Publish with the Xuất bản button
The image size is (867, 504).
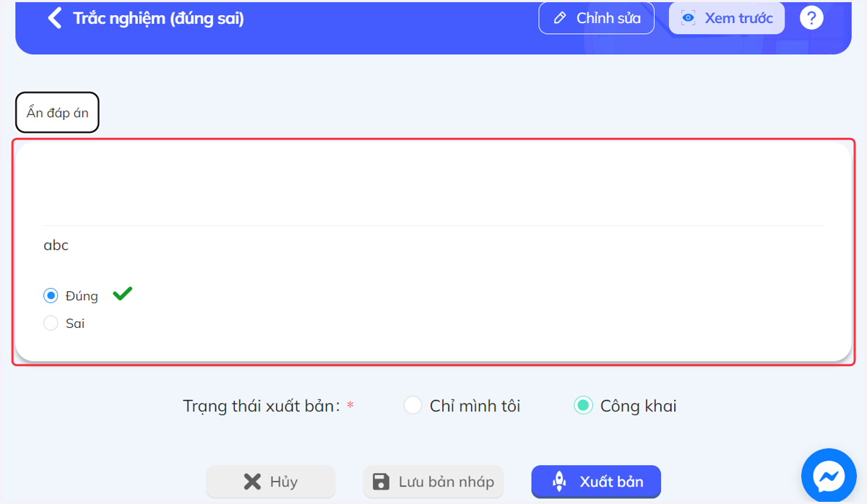(x=596, y=482)
